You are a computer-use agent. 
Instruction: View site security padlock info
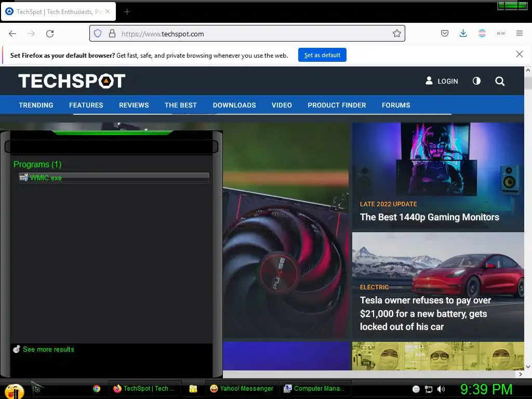point(112,34)
